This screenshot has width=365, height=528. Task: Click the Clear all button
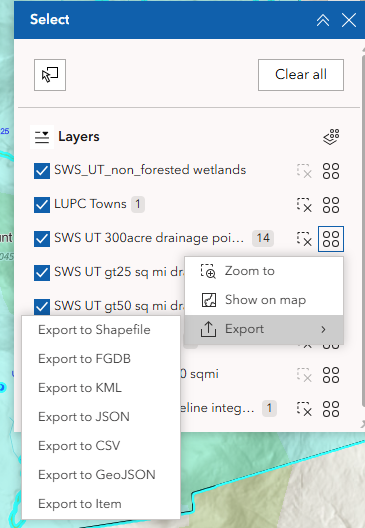pos(301,75)
